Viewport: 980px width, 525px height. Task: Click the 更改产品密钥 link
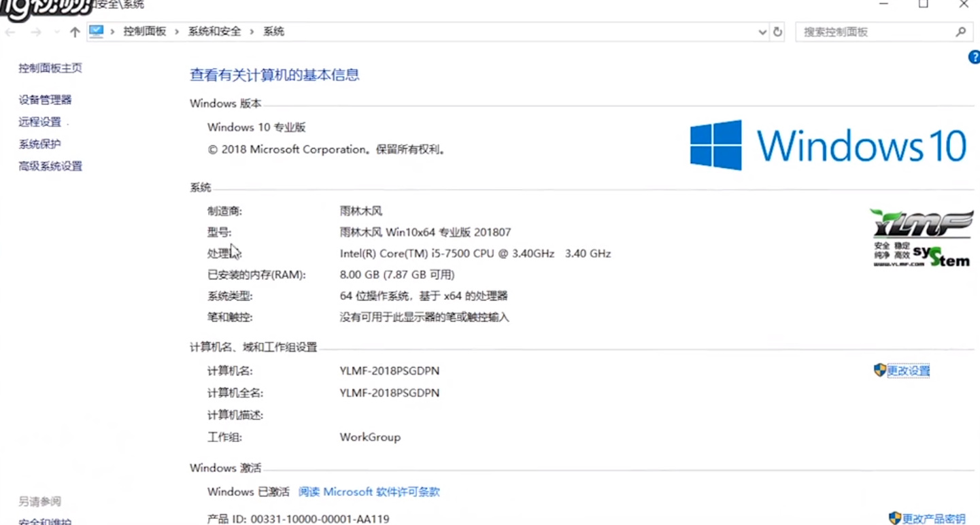point(934,519)
